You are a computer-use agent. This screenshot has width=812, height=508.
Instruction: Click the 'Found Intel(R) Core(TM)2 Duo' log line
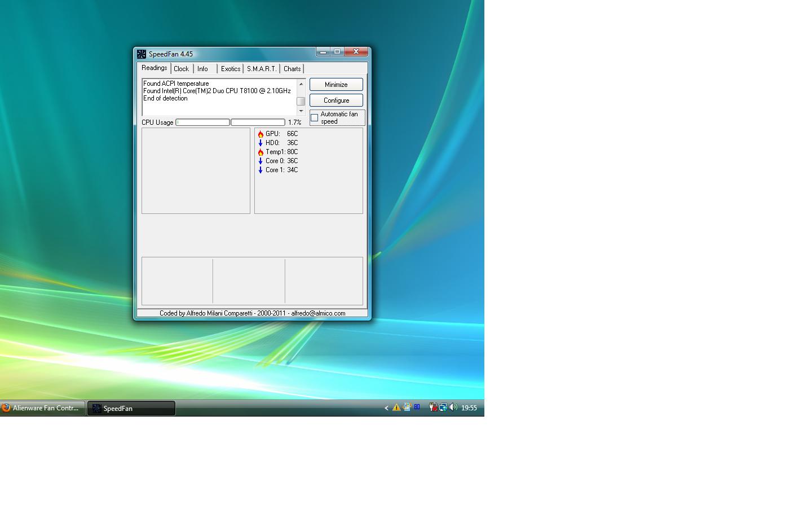pyautogui.click(x=217, y=91)
